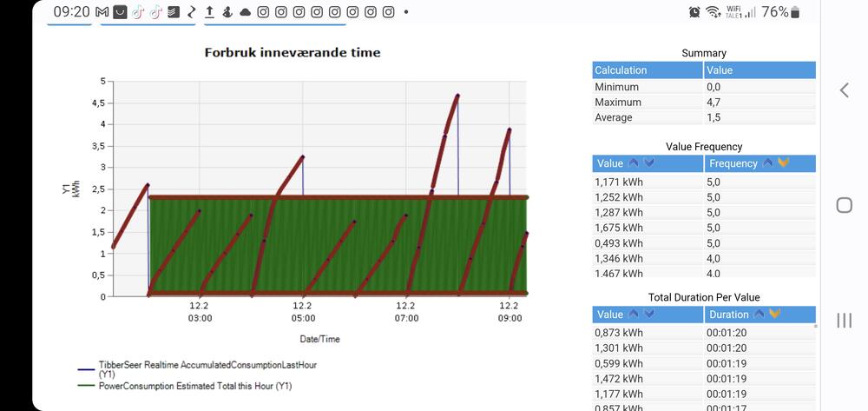Click the Frequency column header label
Image resolution: width=868 pixels, height=411 pixels.
(x=733, y=163)
